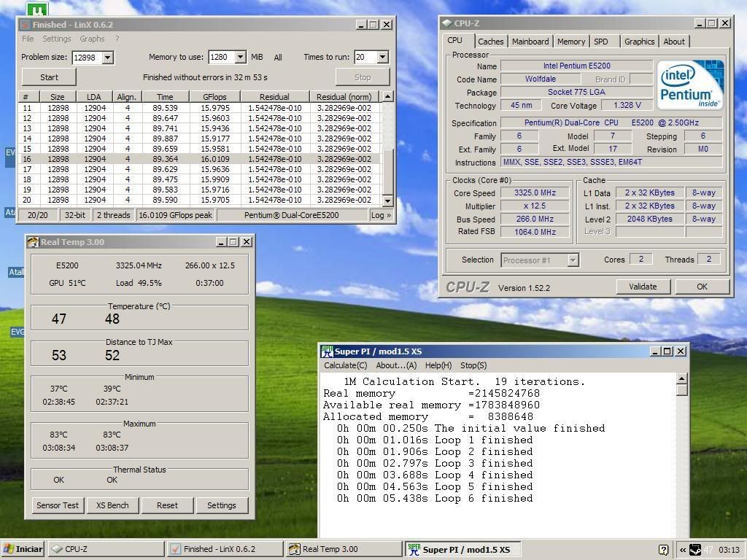This screenshot has width=747, height=560.
Task: Expand hidden tray icons chevron
Action: (683, 550)
